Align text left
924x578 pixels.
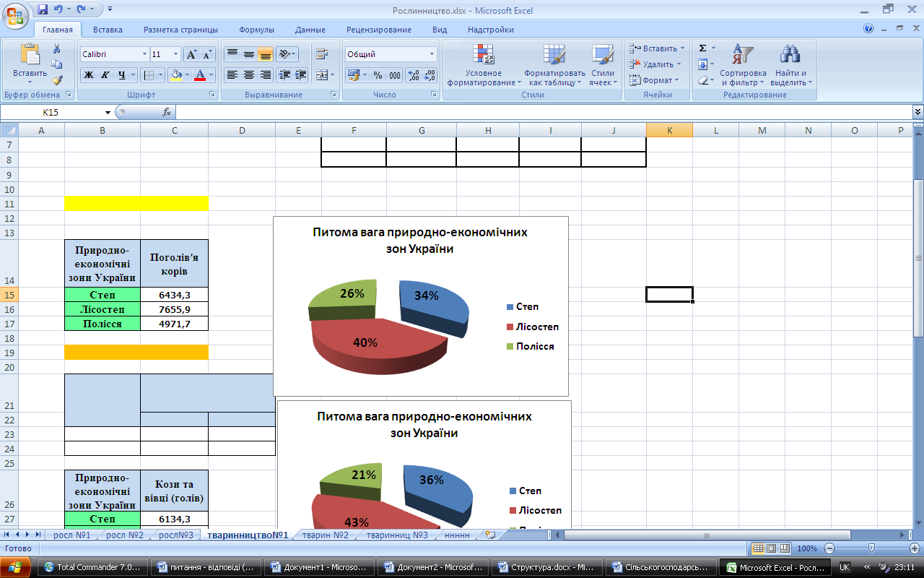(x=232, y=75)
